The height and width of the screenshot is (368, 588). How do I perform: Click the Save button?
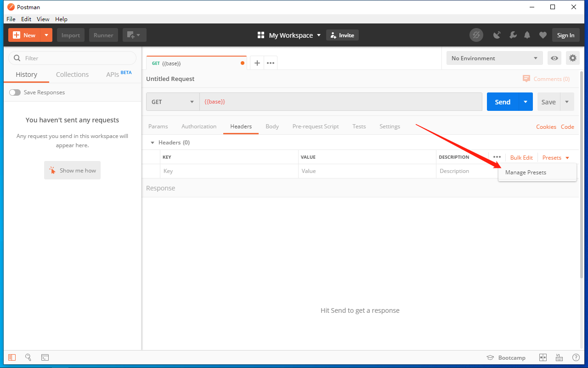[x=548, y=102]
